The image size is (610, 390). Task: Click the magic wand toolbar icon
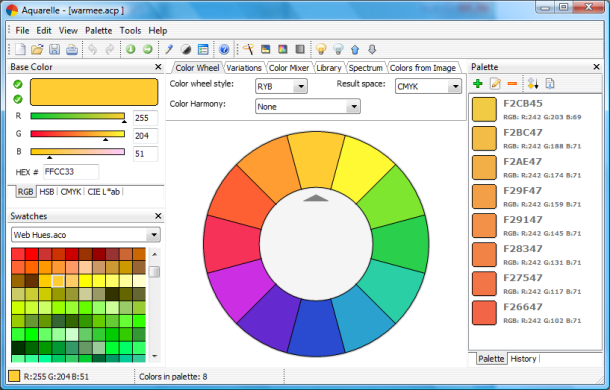click(248, 49)
